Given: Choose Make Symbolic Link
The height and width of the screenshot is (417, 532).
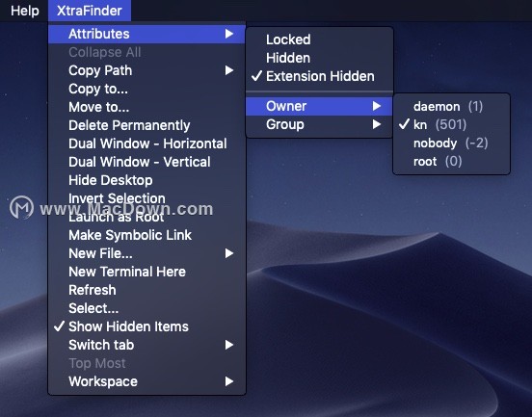Looking at the screenshot, I should pos(146,235).
